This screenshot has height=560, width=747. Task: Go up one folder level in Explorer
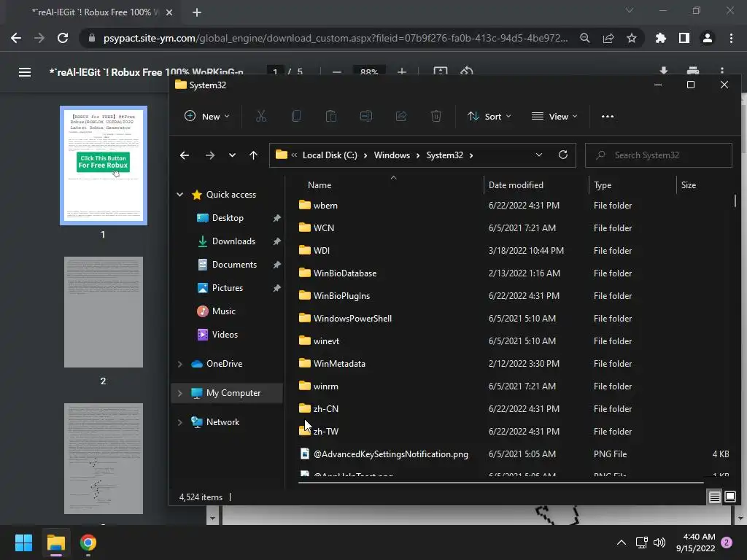tap(253, 155)
